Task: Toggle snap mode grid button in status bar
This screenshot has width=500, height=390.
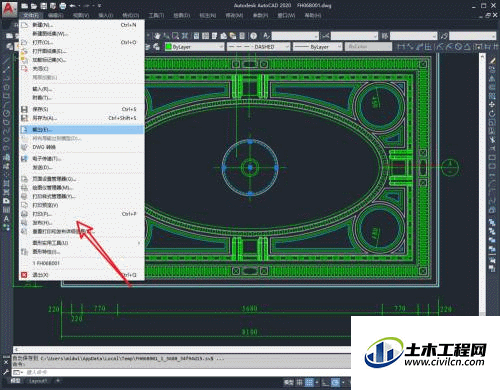Action: (x=309, y=382)
